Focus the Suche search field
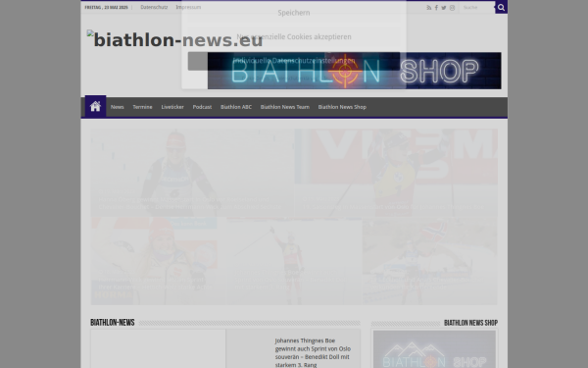The width and height of the screenshot is (588, 368). pyautogui.click(x=477, y=8)
